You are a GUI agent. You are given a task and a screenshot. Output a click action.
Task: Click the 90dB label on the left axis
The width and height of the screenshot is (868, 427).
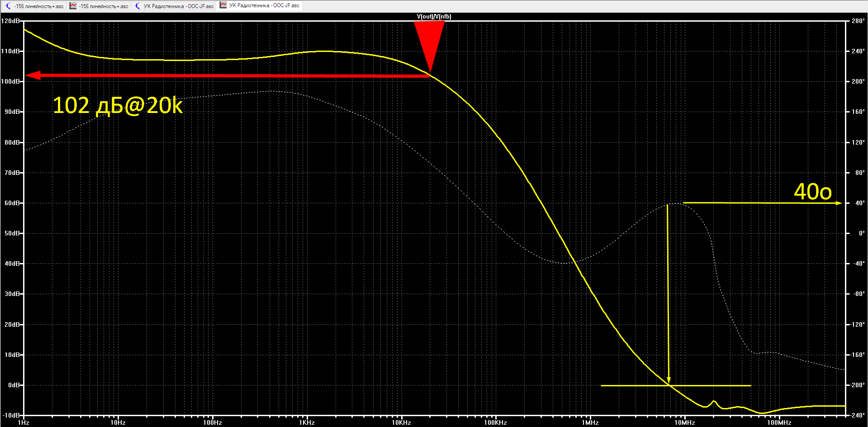coord(12,112)
